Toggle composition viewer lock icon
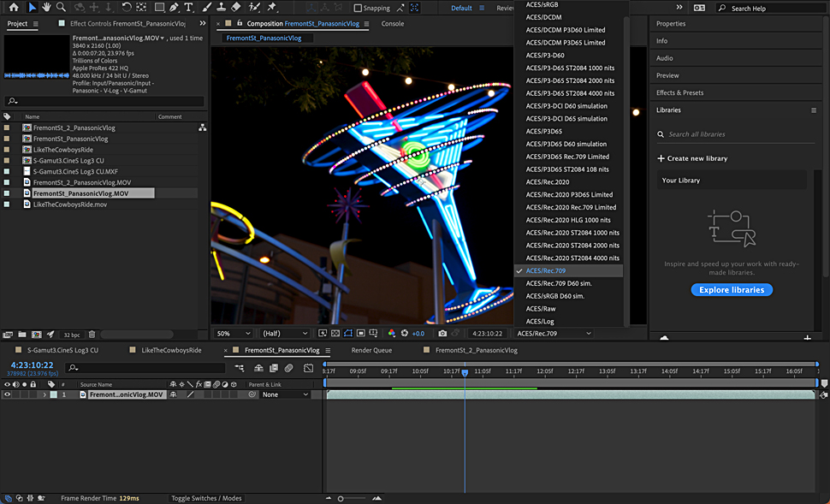Viewport: 830px width, 504px height. (240, 23)
